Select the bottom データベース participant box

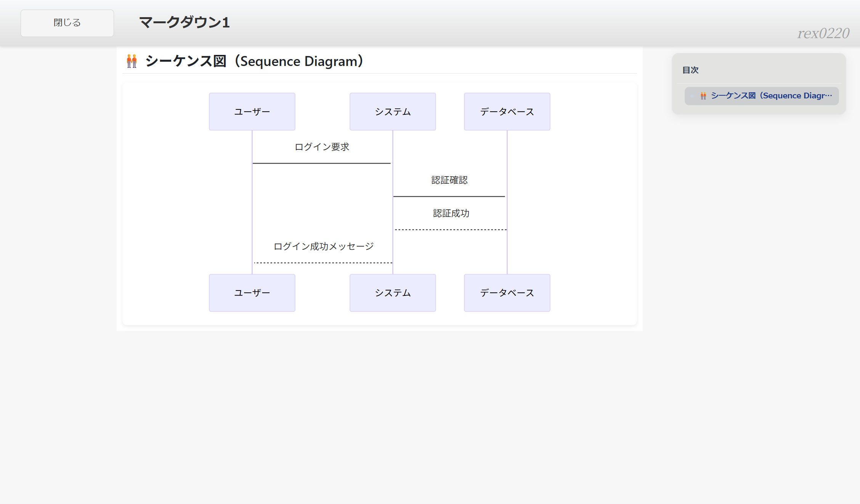(507, 293)
